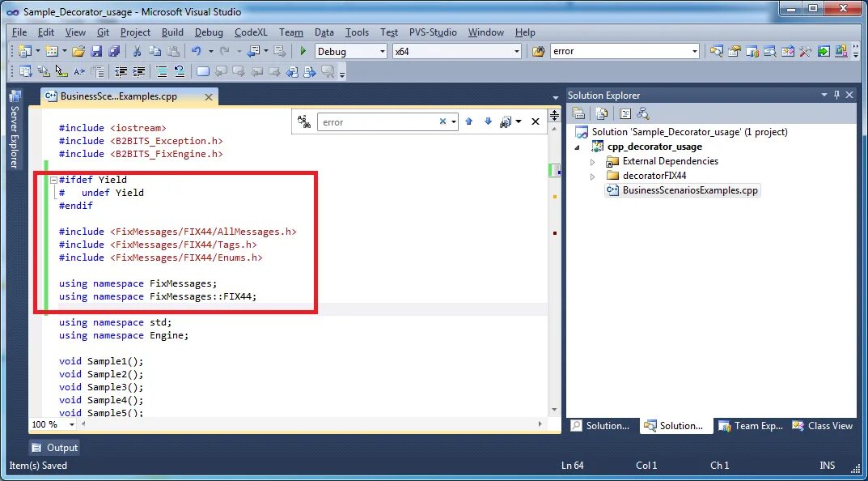Image resolution: width=868 pixels, height=481 pixels.
Task: Click the Display Quick Info icon
Action: (61, 71)
